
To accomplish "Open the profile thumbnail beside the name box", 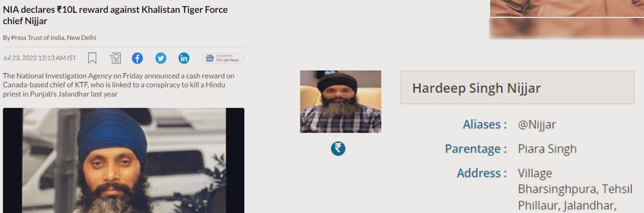I will [x=341, y=102].
